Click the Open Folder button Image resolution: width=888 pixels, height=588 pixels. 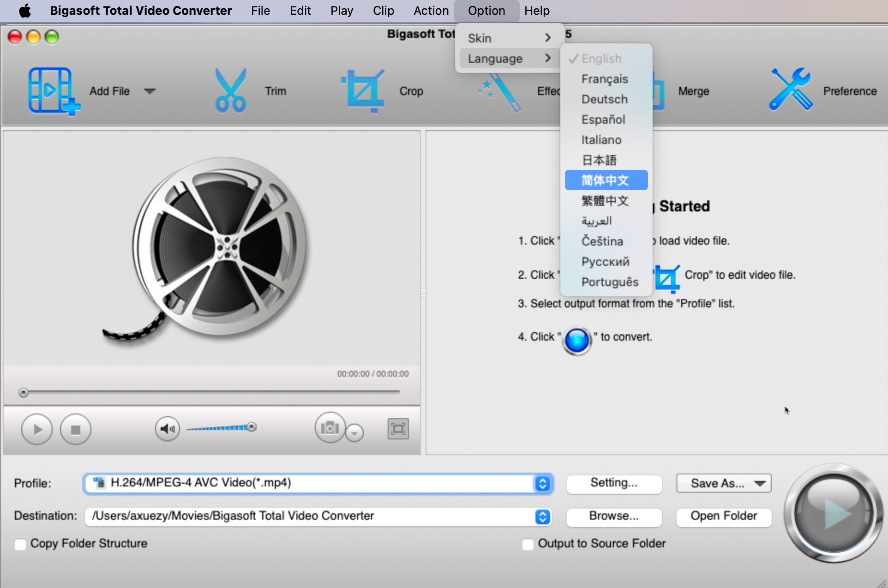[x=723, y=516]
